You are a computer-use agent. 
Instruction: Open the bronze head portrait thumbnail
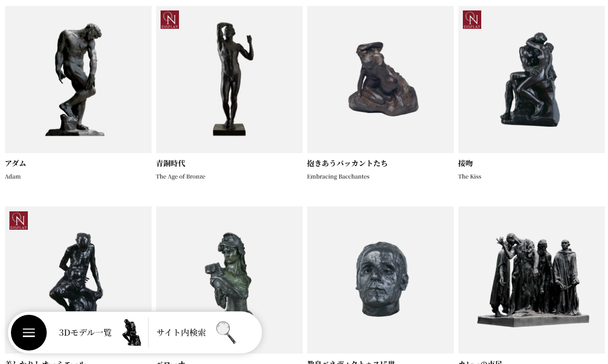pyautogui.click(x=380, y=280)
